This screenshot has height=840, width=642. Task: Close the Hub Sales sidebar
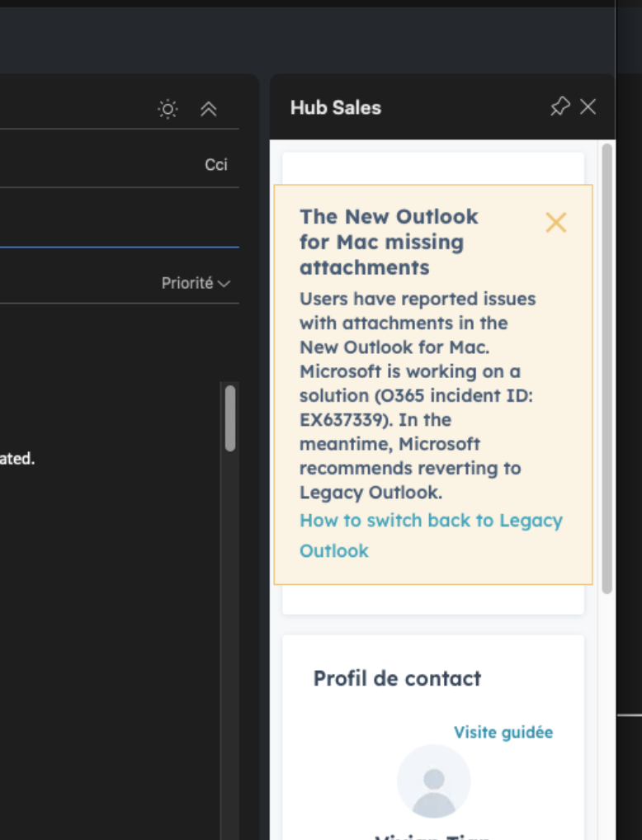[x=588, y=106]
